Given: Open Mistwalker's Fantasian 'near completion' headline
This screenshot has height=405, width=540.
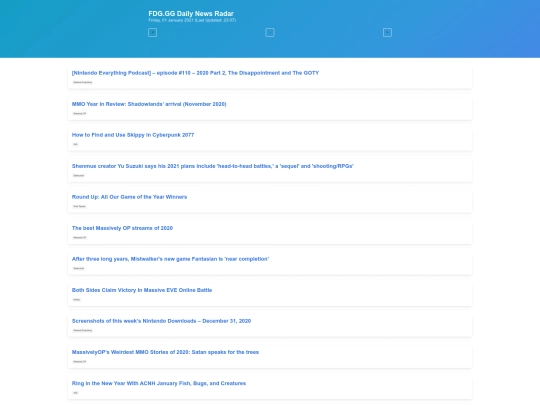Looking at the screenshot, I should pos(170,259).
